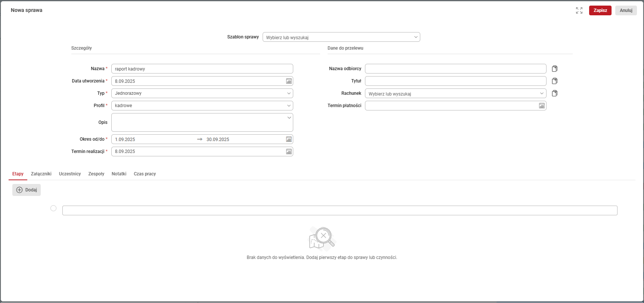Image resolution: width=644 pixels, height=303 pixels.
Task: Select the radio circle beside stage input
Action: point(53,208)
